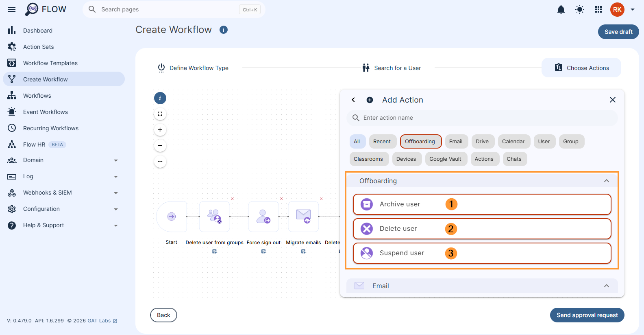Remove the Force sign out node

coord(281,199)
